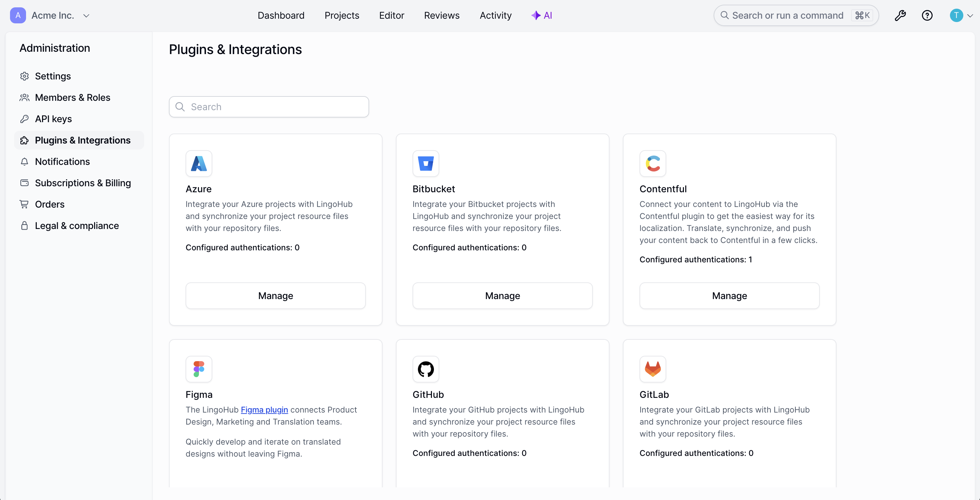Click the Settings gear icon

point(24,76)
